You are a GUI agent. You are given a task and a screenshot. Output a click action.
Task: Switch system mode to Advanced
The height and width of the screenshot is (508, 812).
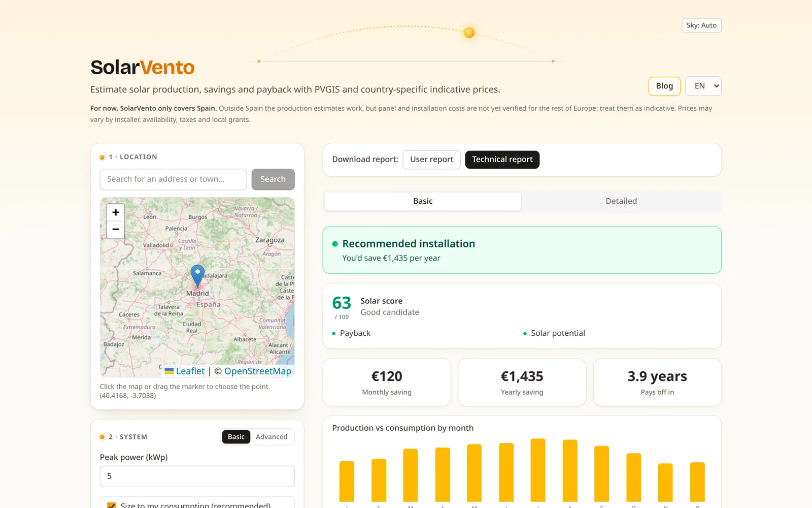(x=272, y=437)
